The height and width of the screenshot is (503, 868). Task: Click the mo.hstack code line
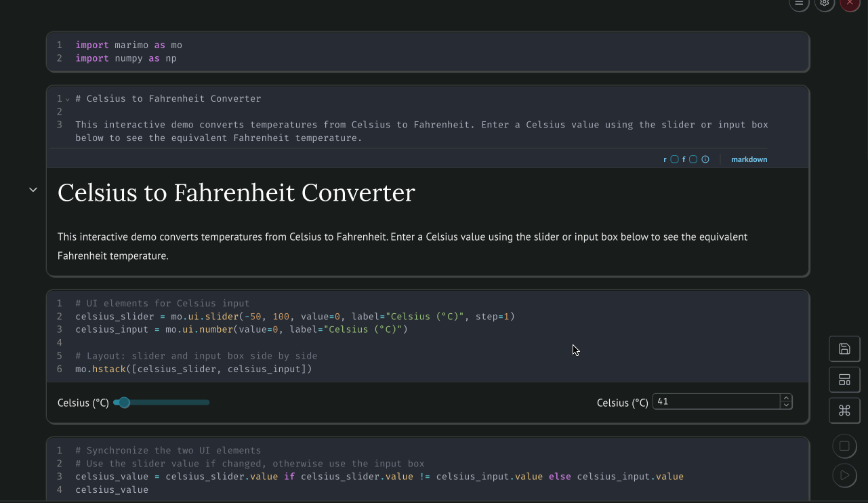pyautogui.click(x=194, y=369)
